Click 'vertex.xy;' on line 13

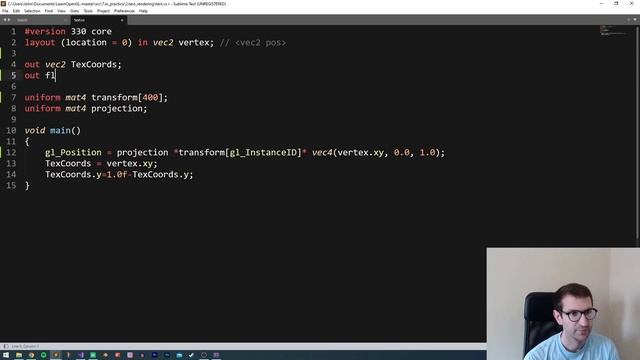pos(132,164)
